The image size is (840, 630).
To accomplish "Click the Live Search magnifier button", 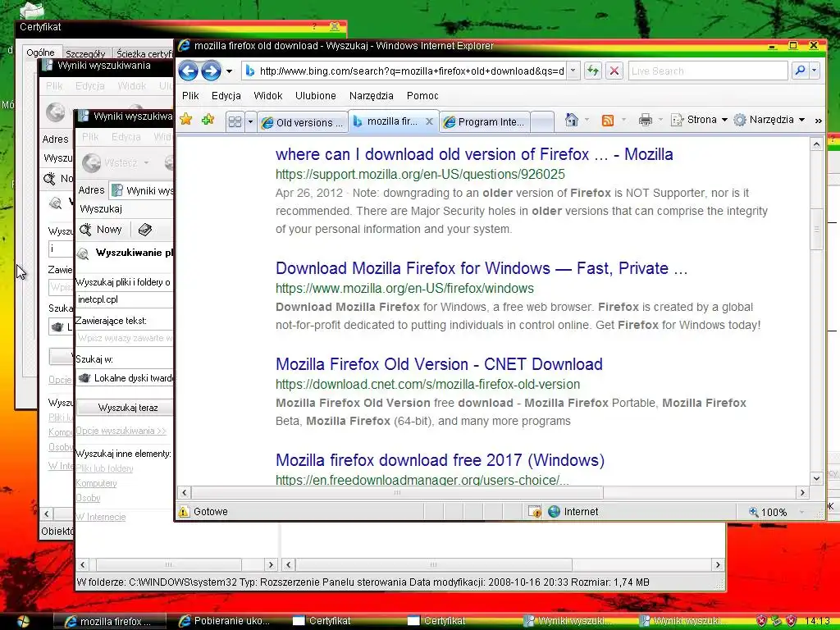I will (x=800, y=71).
